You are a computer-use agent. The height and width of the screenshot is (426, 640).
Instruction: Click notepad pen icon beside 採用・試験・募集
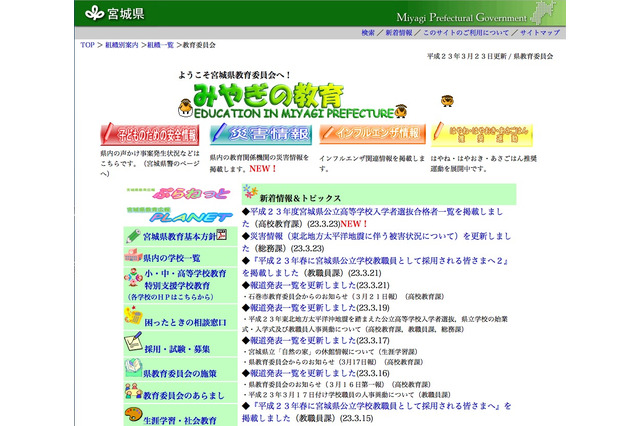(x=133, y=341)
